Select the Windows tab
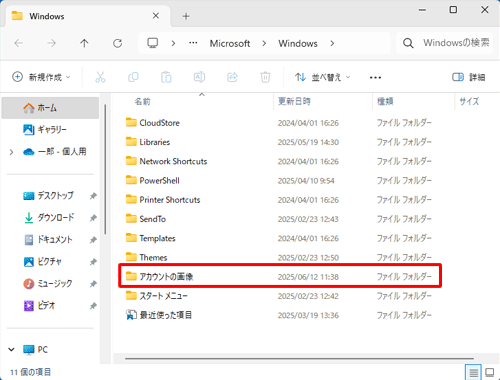This screenshot has width=500, height=380. pos(87,16)
